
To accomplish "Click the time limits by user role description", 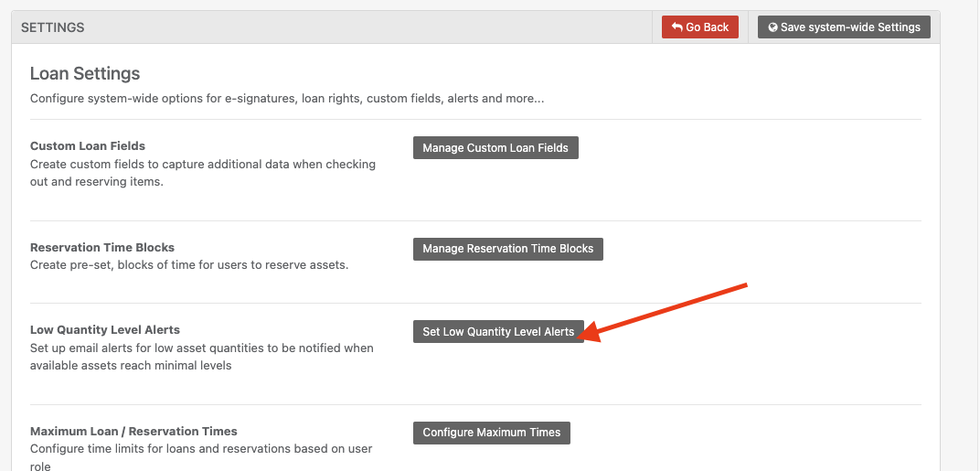I will [x=201, y=456].
